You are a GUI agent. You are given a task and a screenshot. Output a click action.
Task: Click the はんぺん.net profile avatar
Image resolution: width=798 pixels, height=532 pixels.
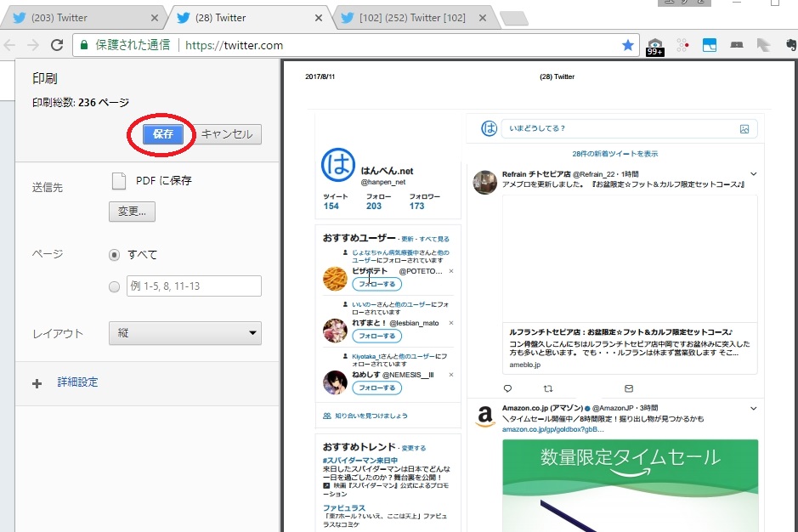(338, 165)
